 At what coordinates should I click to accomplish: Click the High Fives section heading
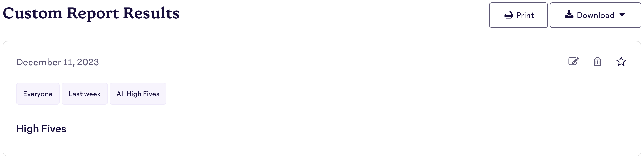(x=41, y=129)
